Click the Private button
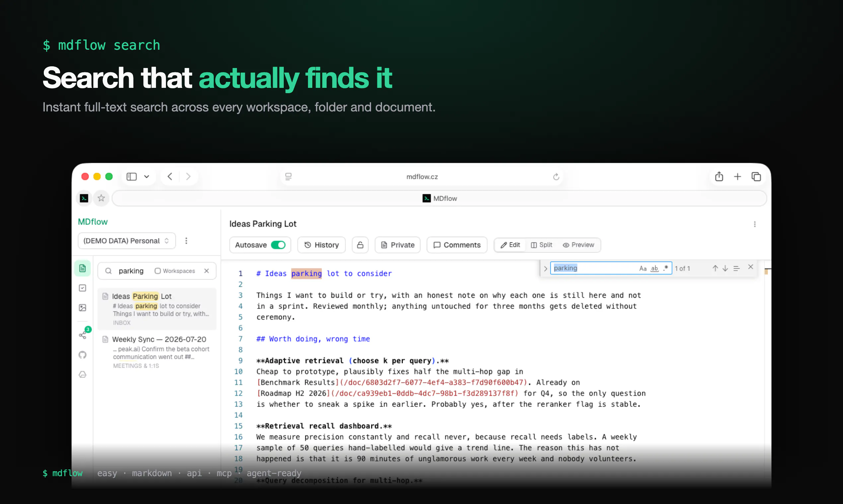 click(397, 245)
